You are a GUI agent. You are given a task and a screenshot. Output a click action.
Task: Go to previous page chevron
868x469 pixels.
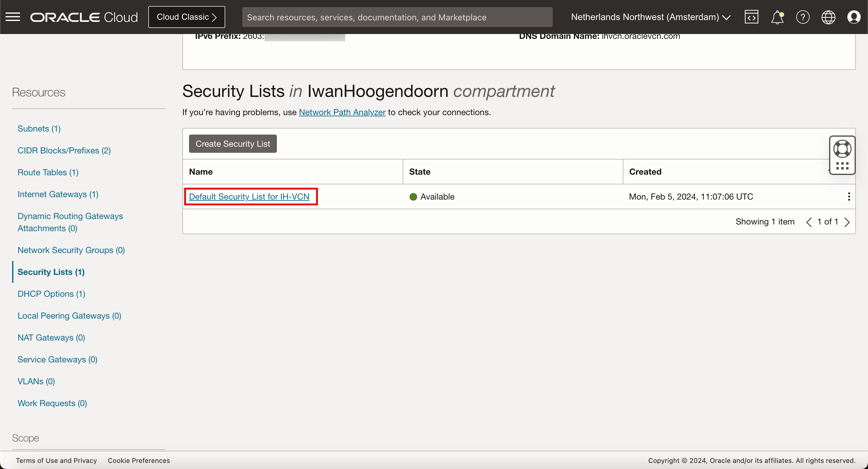(x=809, y=222)
